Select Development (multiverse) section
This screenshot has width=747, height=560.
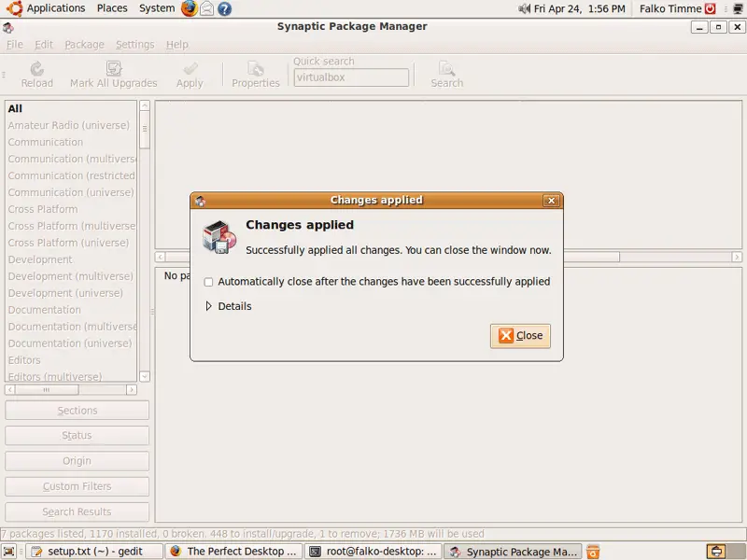pos(72,276)
